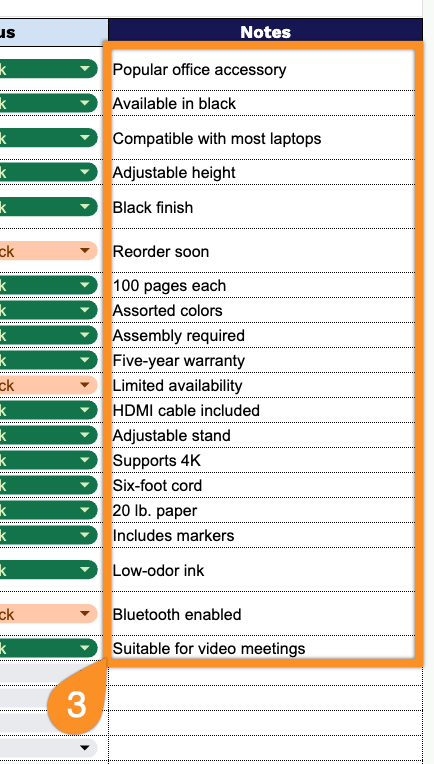Image resolution: width=434 pixels, height=764 pixels.
Task: Select the Notes column header
Action: [x=265, y=32]
